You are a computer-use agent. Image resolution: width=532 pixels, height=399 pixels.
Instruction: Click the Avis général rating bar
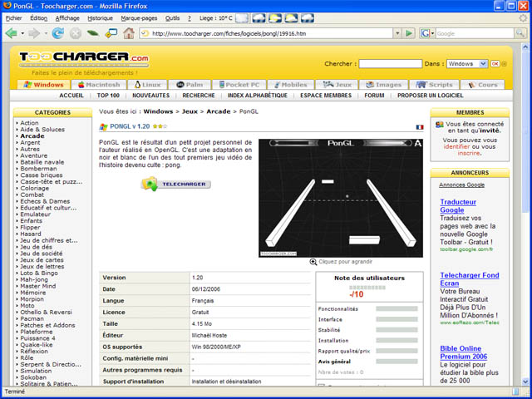click(x=397, y=362)
